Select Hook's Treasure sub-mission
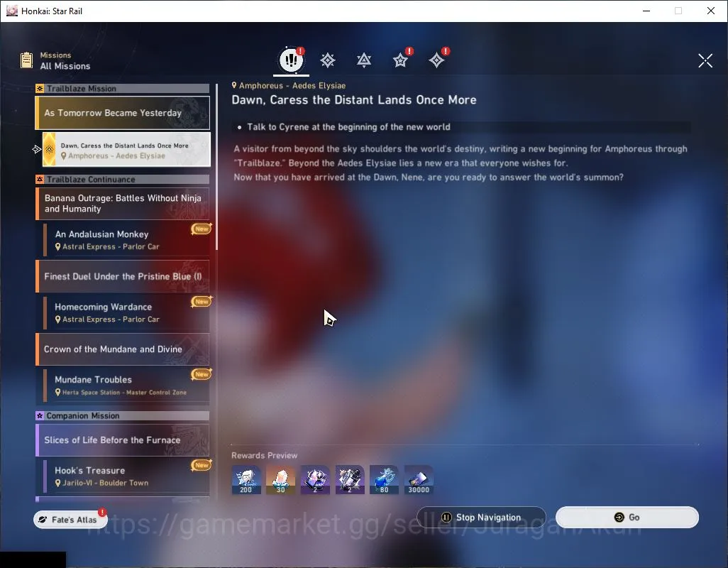 pyautogui.click(x=126, y=476)
